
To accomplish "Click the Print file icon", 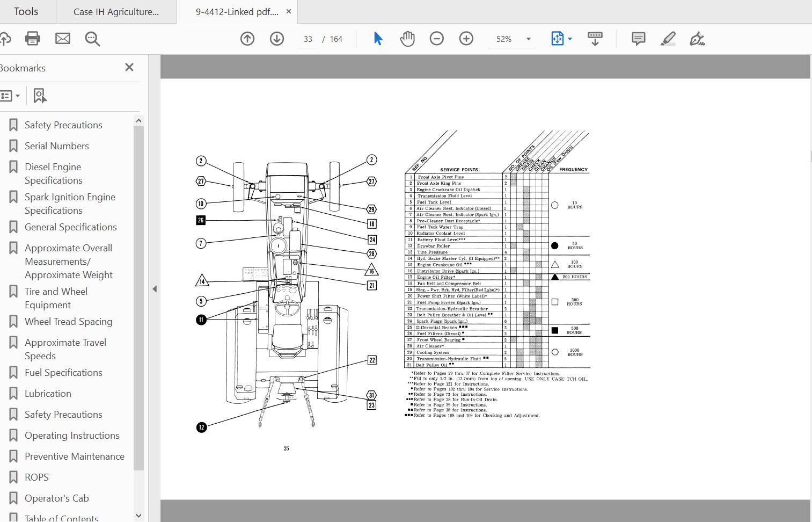I will click(33, 39).
